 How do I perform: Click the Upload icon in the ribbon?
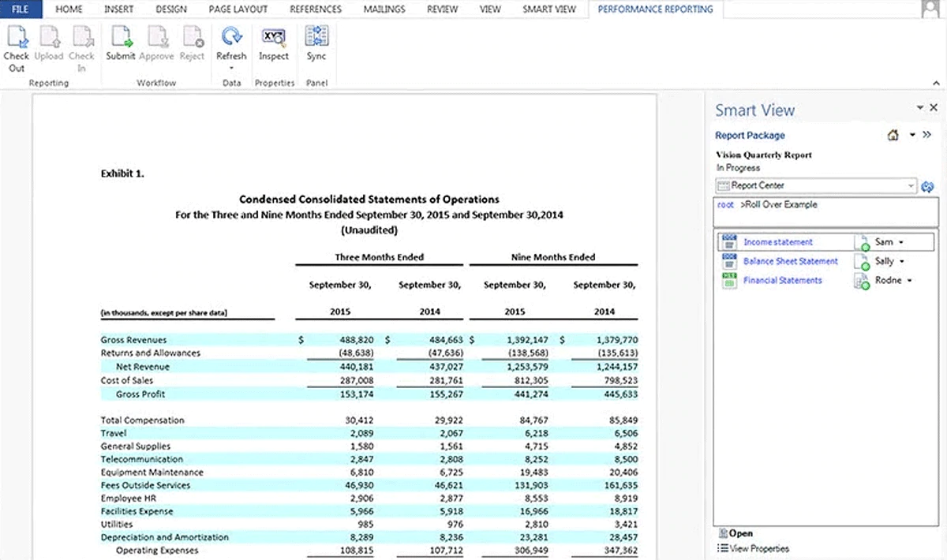pyautogui.click(x=49, y=38)
